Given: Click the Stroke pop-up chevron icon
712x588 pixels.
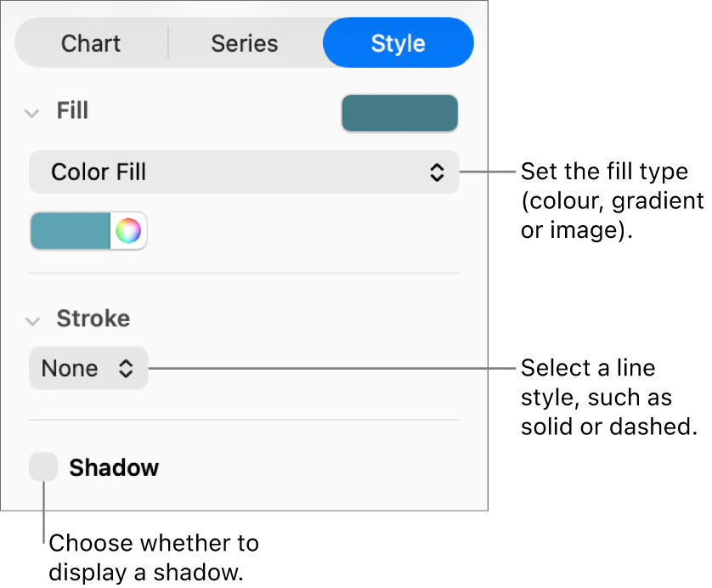Looking at the screenshot, I should pyautogui.click(x=126, y=368).
